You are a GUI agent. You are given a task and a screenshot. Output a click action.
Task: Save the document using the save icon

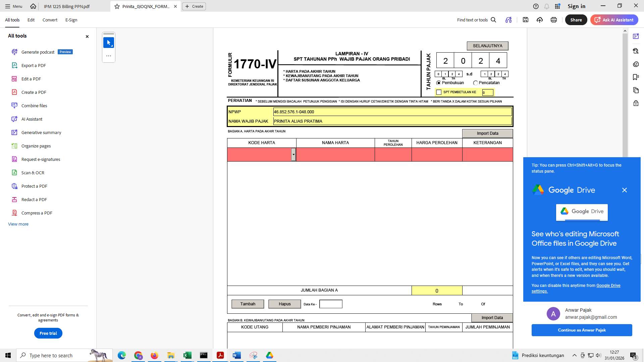pos(525,20)
